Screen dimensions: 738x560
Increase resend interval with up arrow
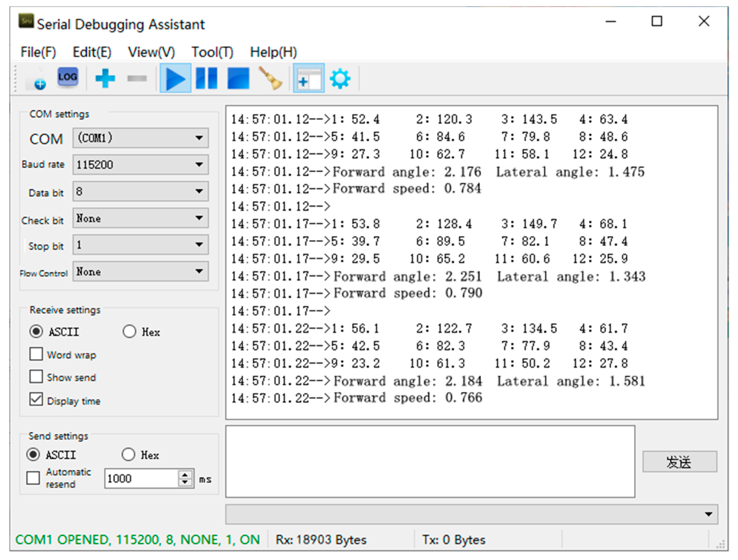click(x=185, y=474)
